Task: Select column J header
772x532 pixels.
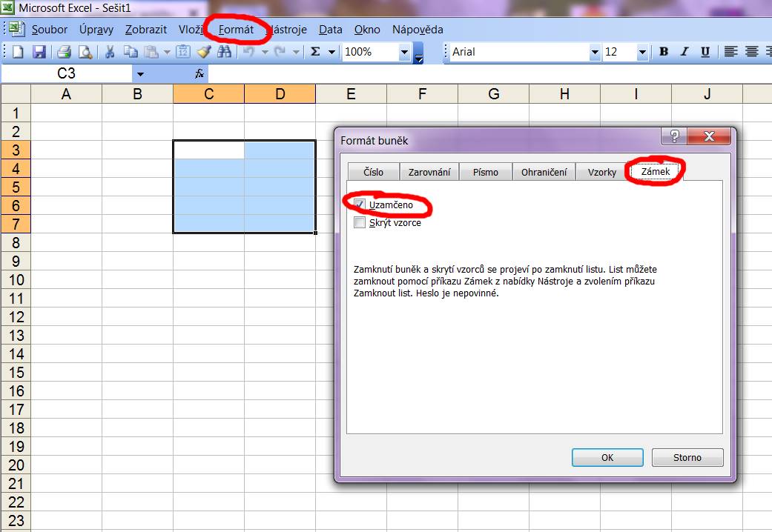Action: click(x=707, y=94)
